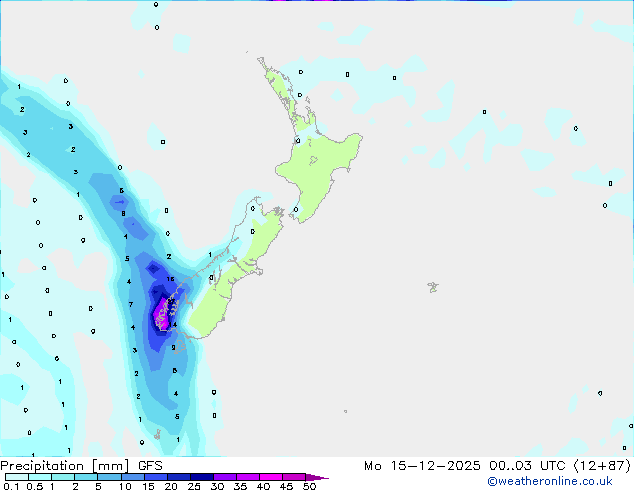
Task: Select the 40–45 mm magenta legend swatch
Action: (271, 477)
